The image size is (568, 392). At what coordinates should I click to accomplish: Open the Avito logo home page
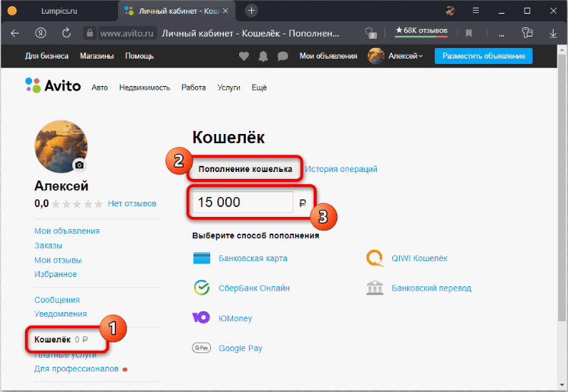(53, 85)
